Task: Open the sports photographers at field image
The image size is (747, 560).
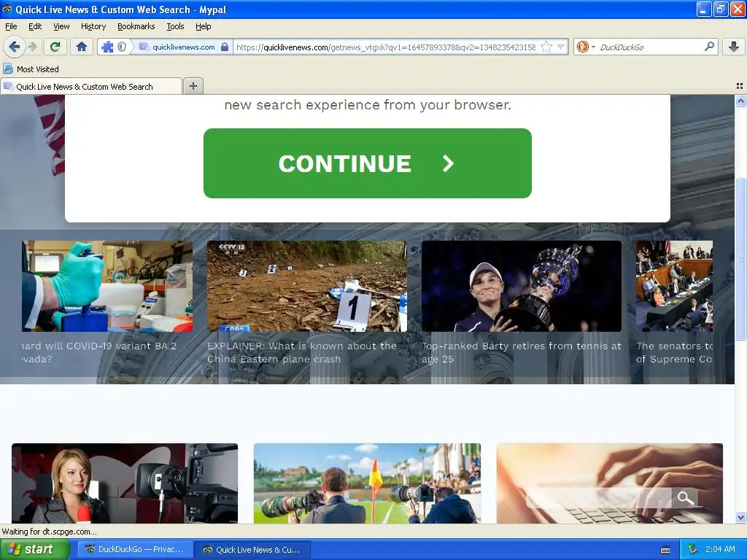Action: pyautogui.click(x=368, y=483)
